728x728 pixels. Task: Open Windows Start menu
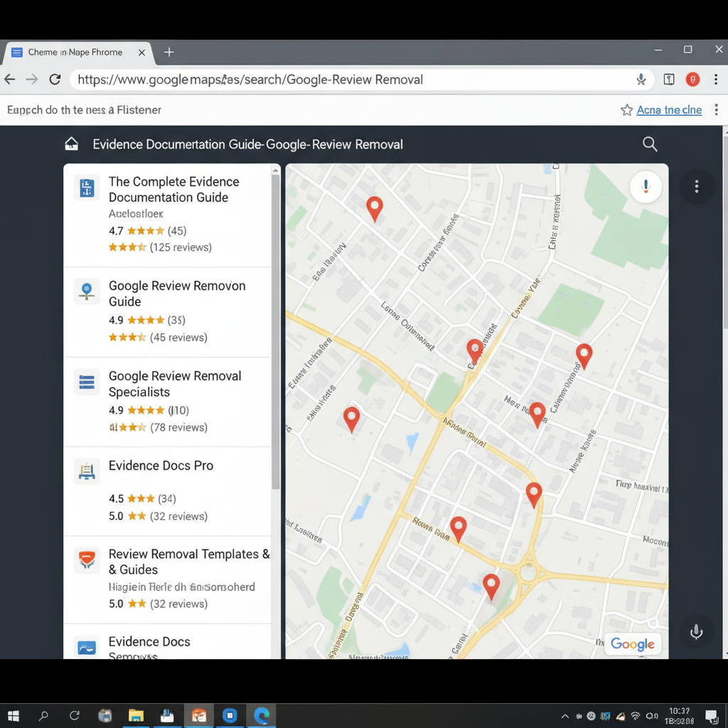[x=14, y=715]
